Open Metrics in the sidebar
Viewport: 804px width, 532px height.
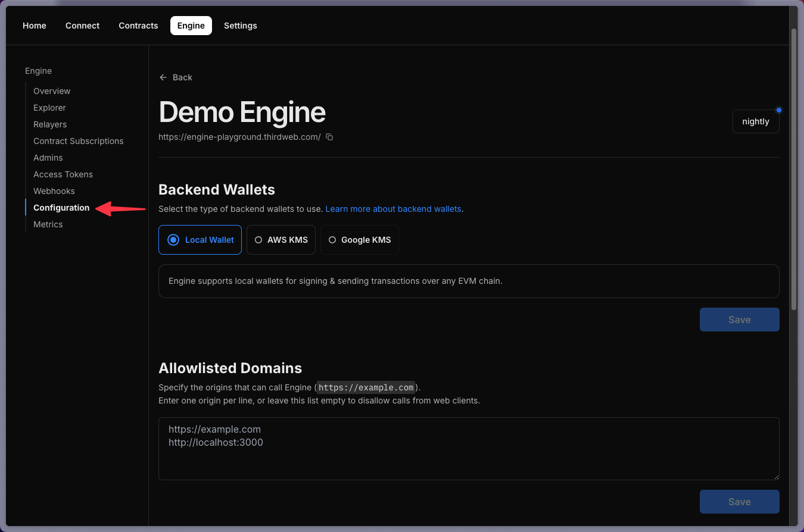pos(48,224)
